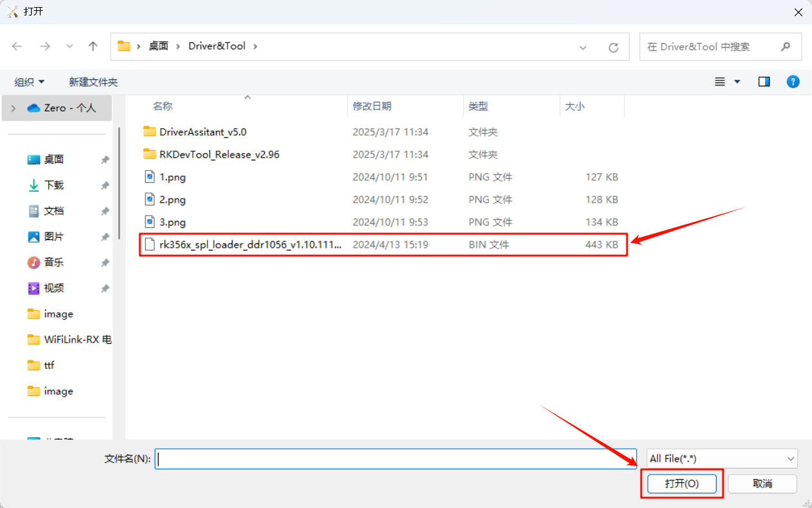Click 新建文件夹 in the toolbar
Screen dimensions: 812x508
(93, 82)
